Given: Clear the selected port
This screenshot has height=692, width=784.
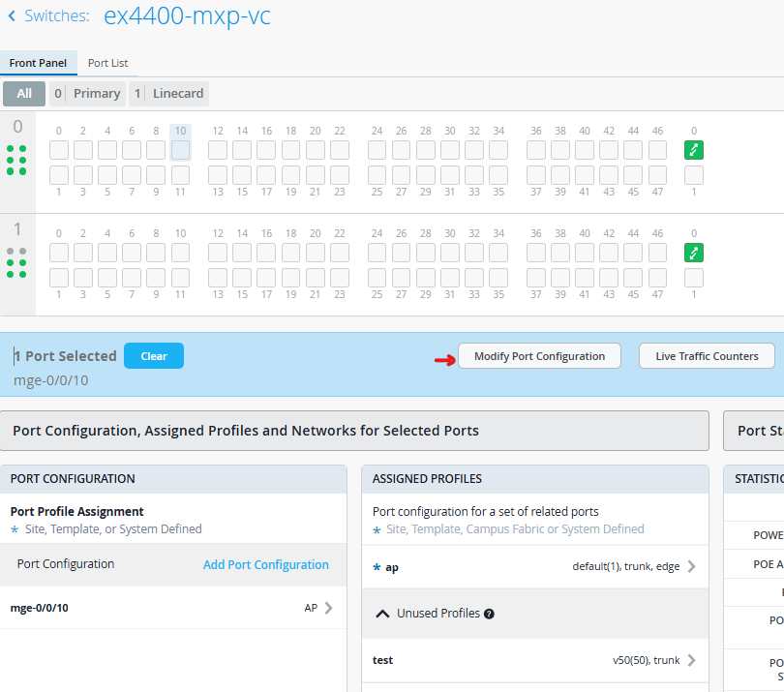Looking at the screenshot, I should (x=154, y=356).
